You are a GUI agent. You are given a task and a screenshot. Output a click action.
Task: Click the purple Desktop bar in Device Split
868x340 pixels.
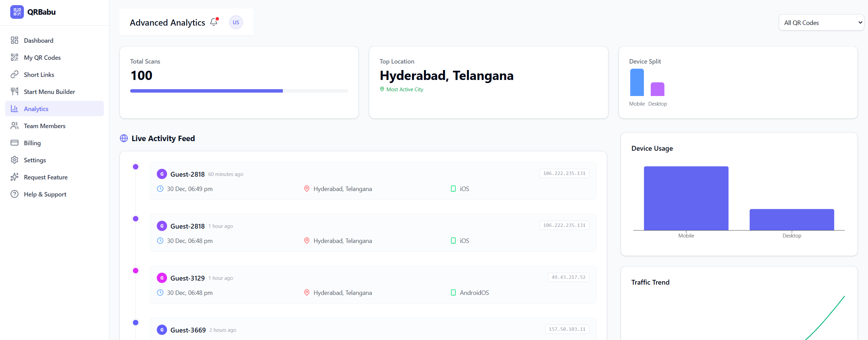[658, 89]
